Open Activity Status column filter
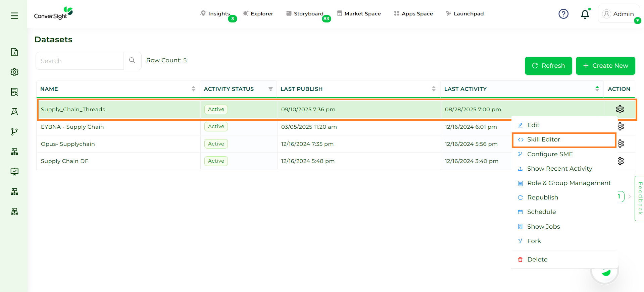This screenshot has width=644, height=292. tap(270, 89)
